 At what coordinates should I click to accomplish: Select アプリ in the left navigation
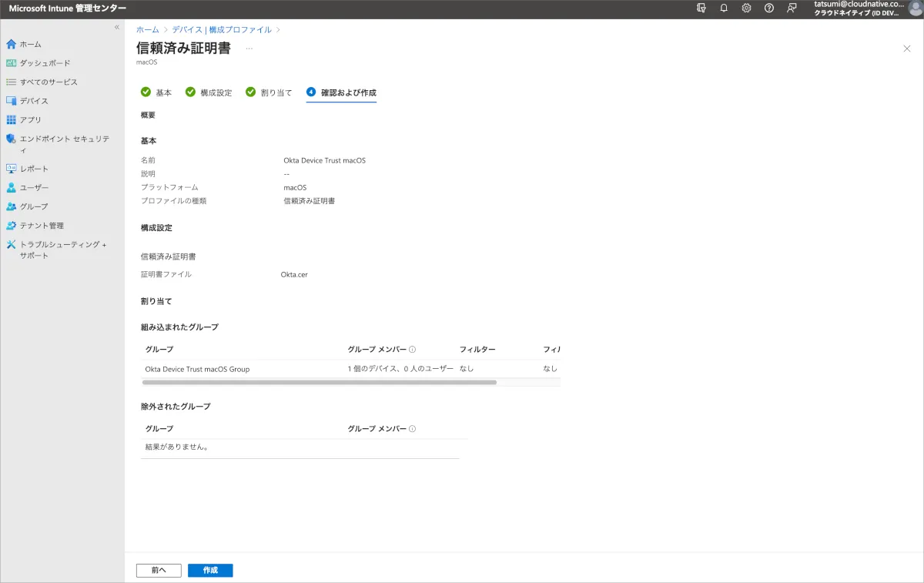[x=31, y=120]
